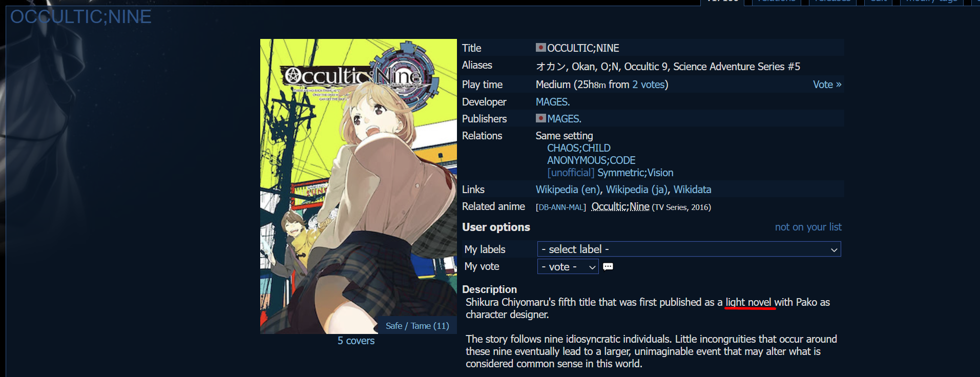Open the Wikipedia (en) link
The image size is (980, 377).
click(x=568, y=190)
